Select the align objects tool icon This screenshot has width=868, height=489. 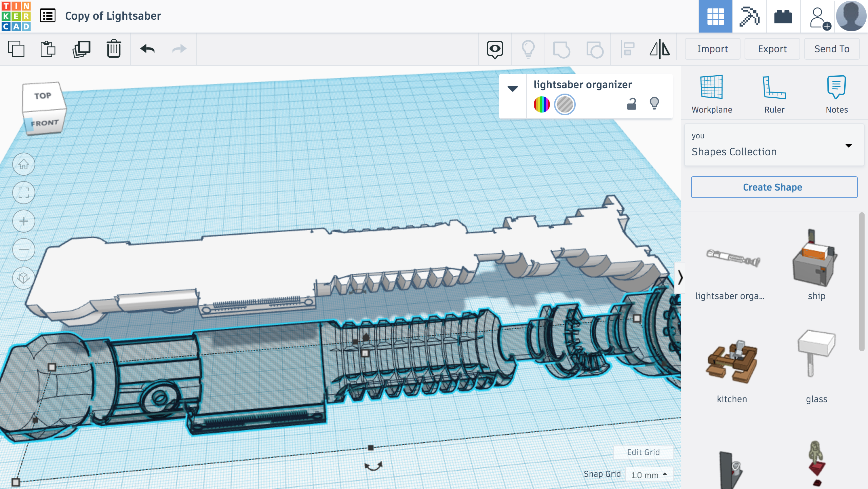pos(628,49)
